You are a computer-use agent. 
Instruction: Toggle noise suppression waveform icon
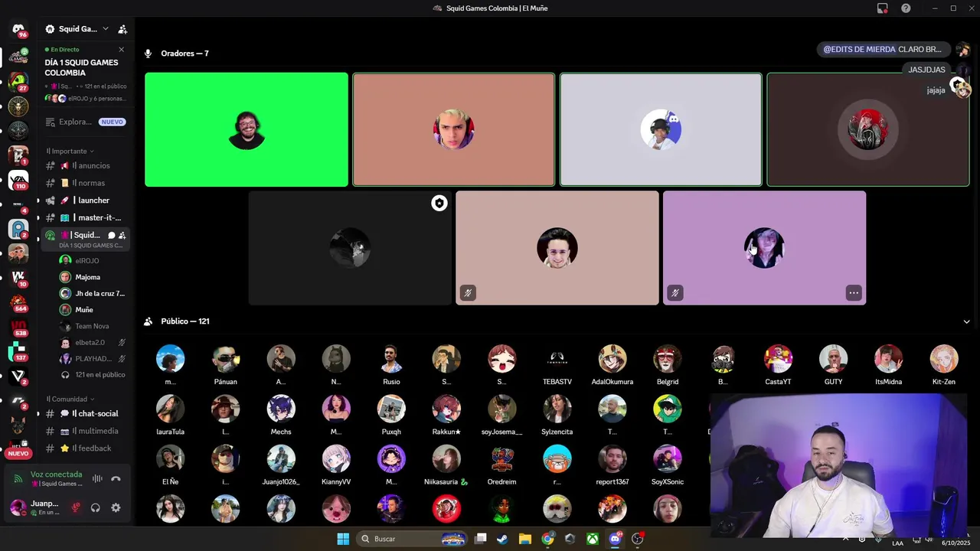[97, 479]
